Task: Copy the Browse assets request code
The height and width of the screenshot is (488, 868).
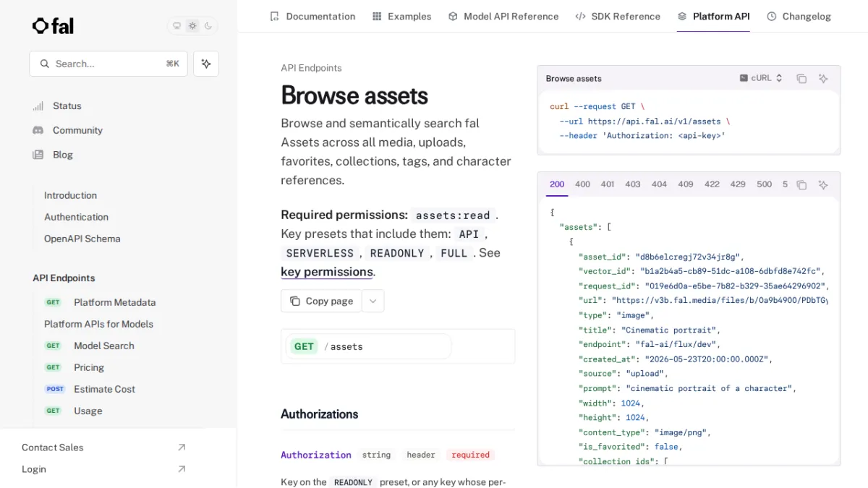Action: 801,79
